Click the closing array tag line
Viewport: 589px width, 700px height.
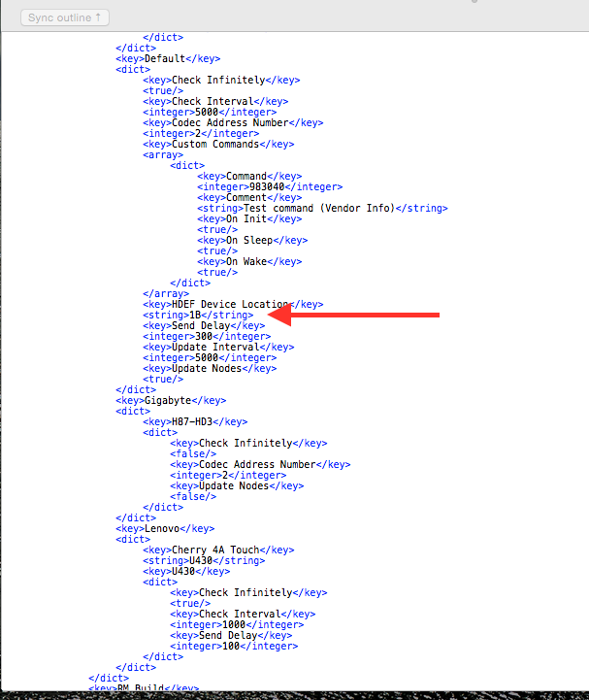point(166,294)
